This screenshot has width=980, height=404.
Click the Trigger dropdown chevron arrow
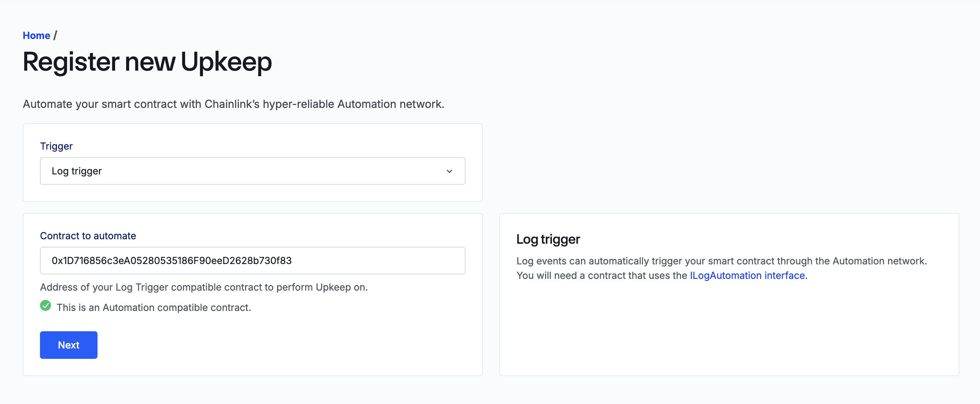[x=449, y=171]
